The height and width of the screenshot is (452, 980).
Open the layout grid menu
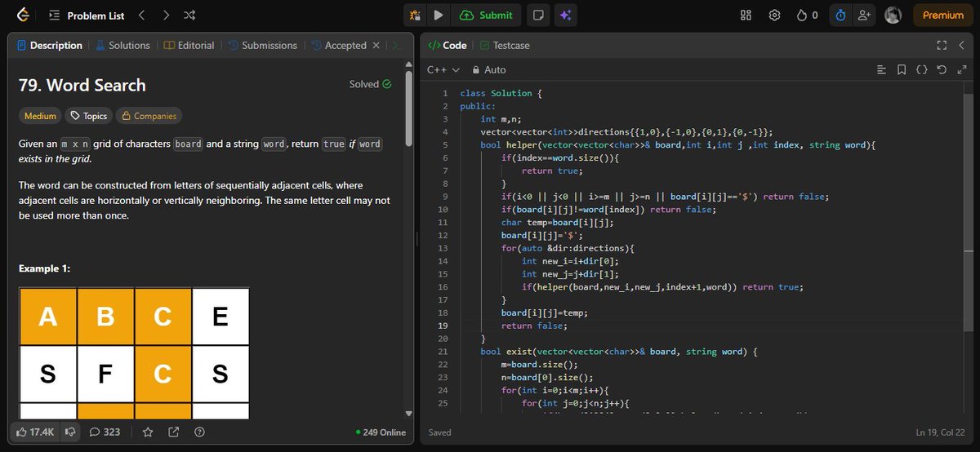(x=746, y=15)
